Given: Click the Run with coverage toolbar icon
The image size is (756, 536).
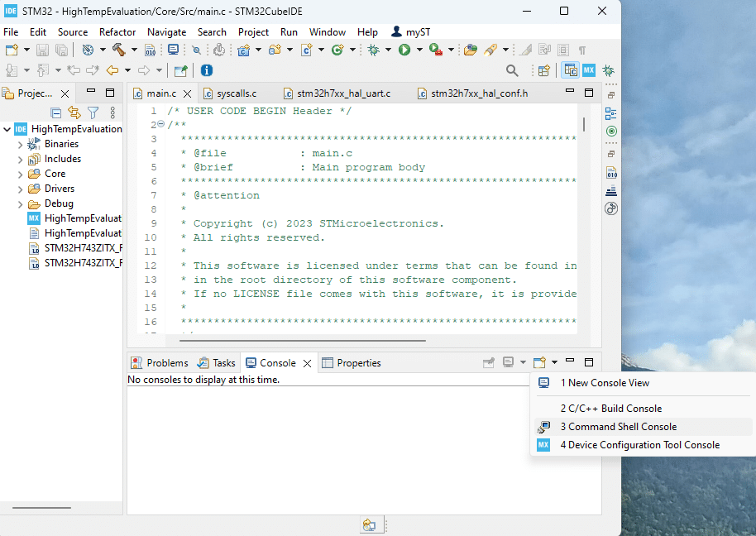Looking at the screenshot, I should pos(435,50).
